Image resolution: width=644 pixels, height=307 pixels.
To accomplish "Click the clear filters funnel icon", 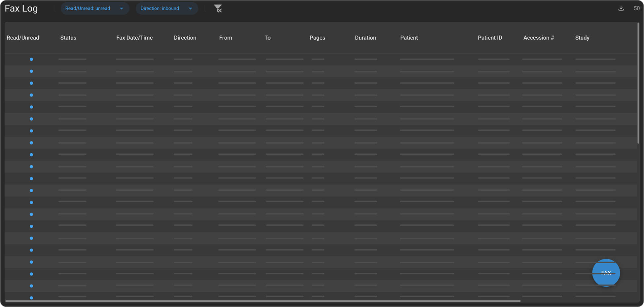I will (x=218, y=9).
